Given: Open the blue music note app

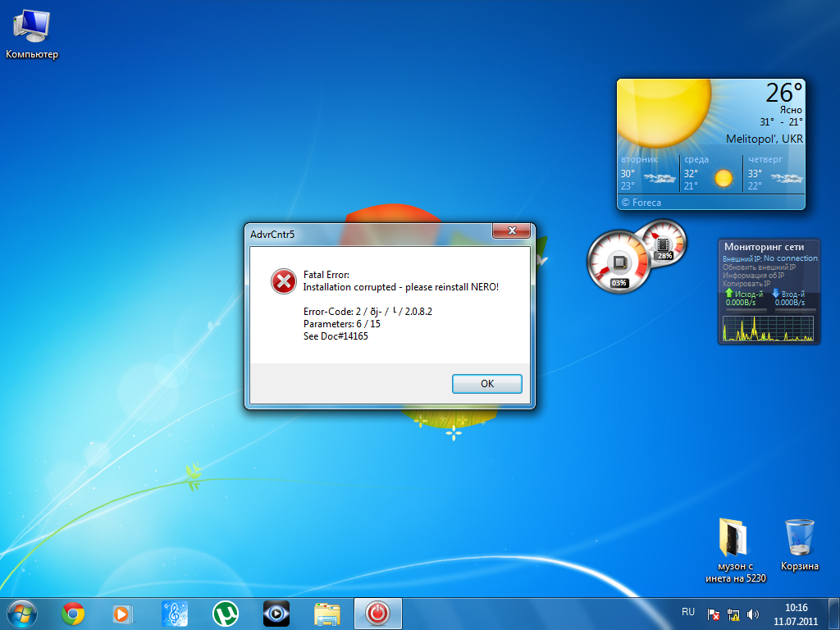Looking at the screenshot, I should pyautogui.click(x=174, y=614).
